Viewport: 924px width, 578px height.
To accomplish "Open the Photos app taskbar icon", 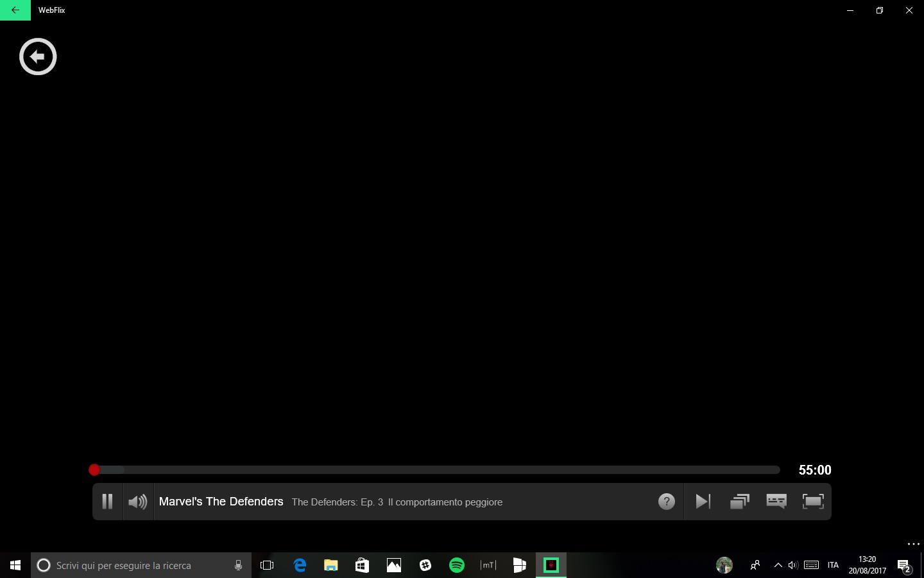I will click(394, 565).
